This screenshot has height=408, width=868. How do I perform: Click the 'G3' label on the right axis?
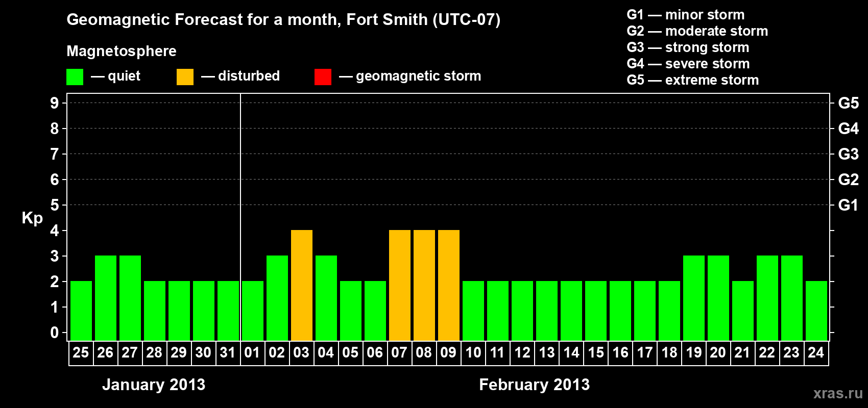click(849, 154)
